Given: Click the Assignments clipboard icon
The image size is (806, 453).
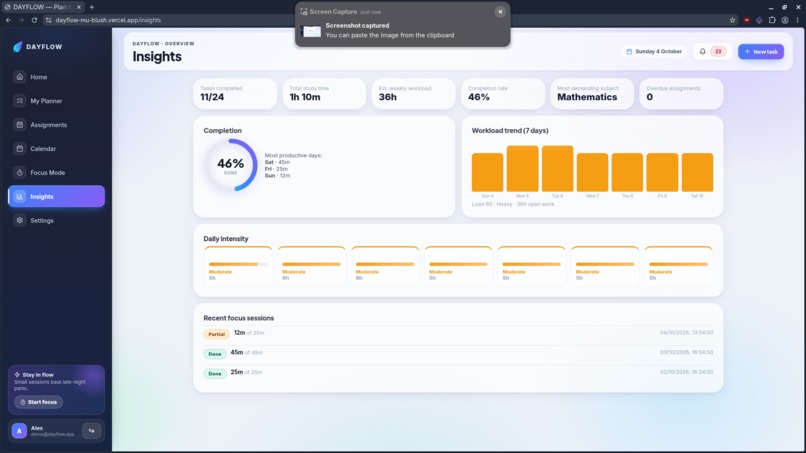Looking at the screenshot, I should [20, 125].
